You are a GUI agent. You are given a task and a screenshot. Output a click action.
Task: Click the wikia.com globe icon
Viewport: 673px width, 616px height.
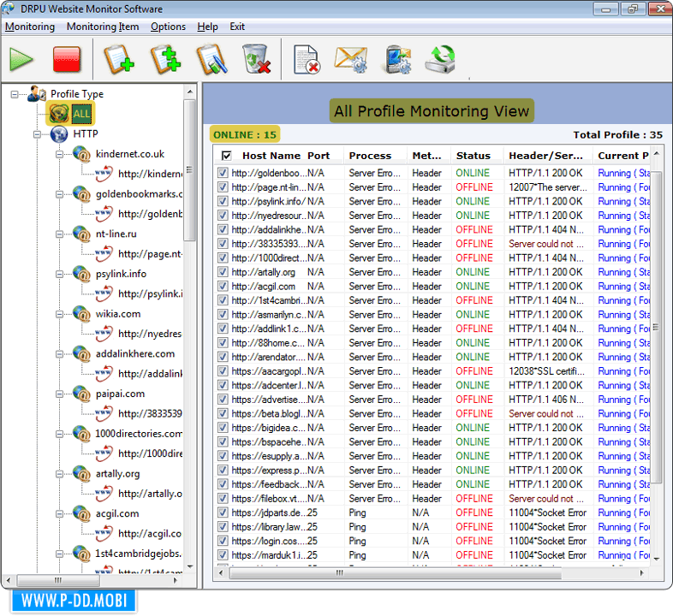click(81, 314)
